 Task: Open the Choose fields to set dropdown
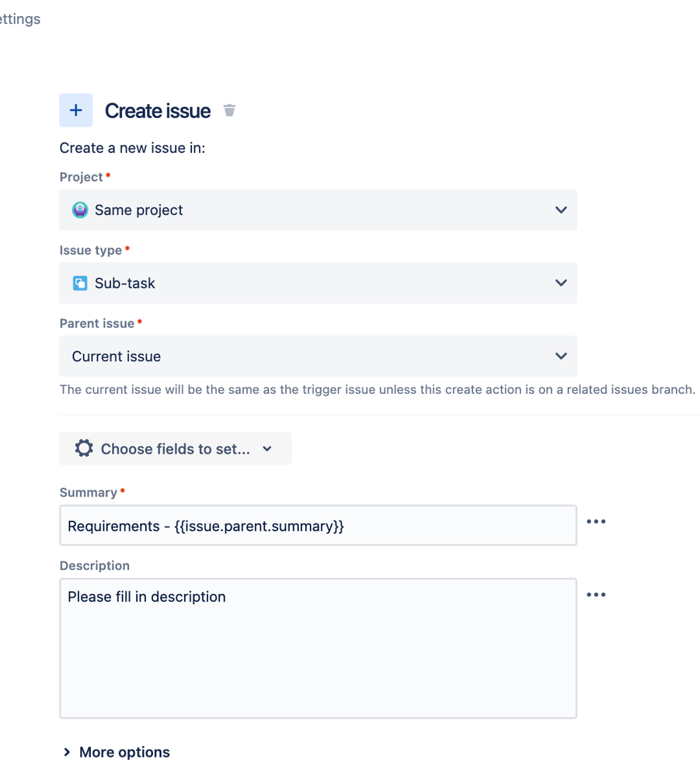tap(176, 448)
